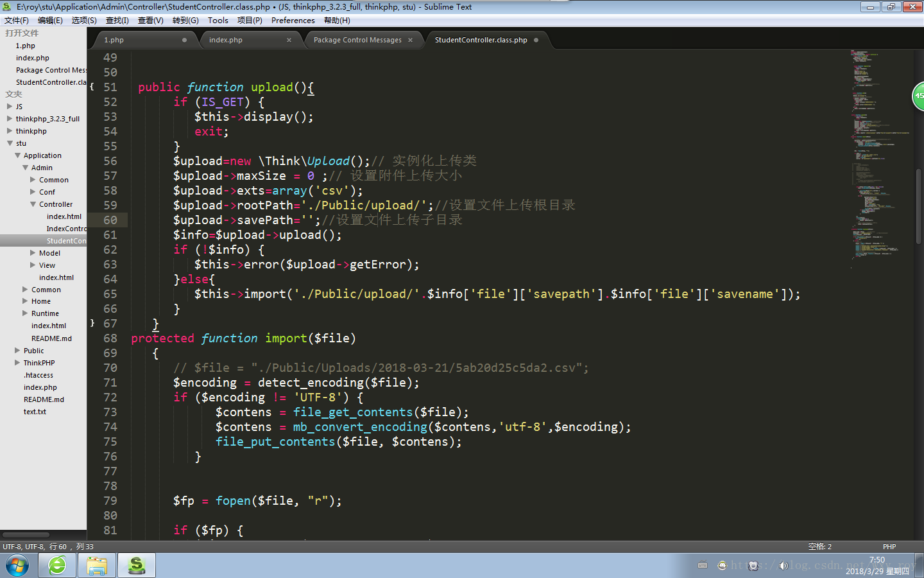The width and height of the screenshot is (924, 578).
Task: Change syntax via PHP status label
Action: pyautogui.click(x=889, y=547)
